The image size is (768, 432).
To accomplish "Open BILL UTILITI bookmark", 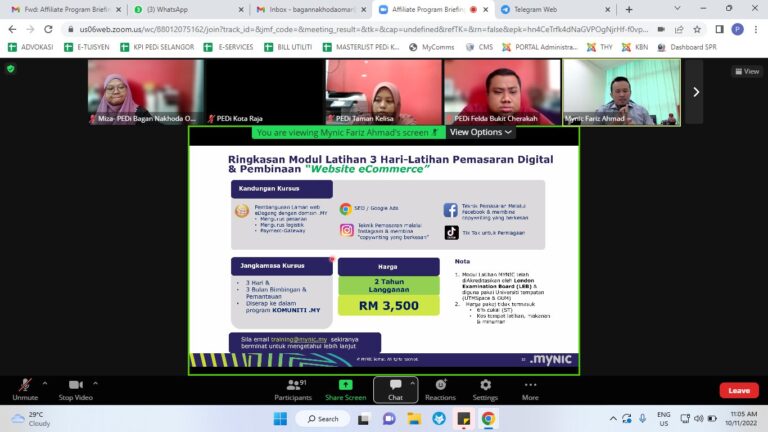I will 288,47.
